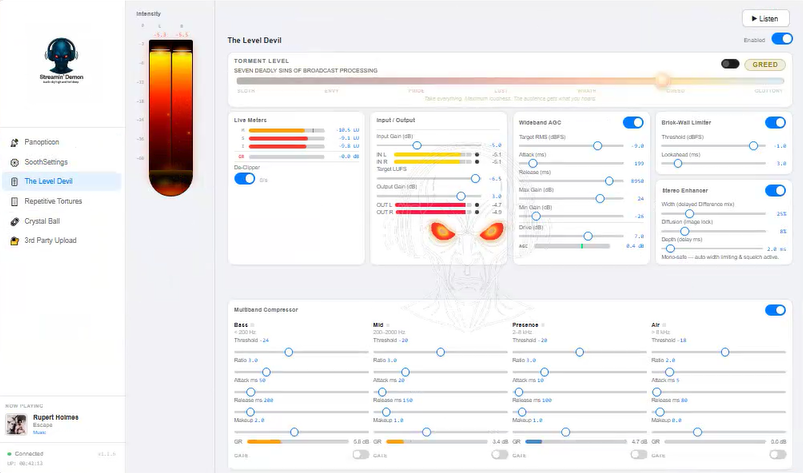Click the Rupert Holmes artist name
Screen dimensions: 803x473
[x=56, y=417]
